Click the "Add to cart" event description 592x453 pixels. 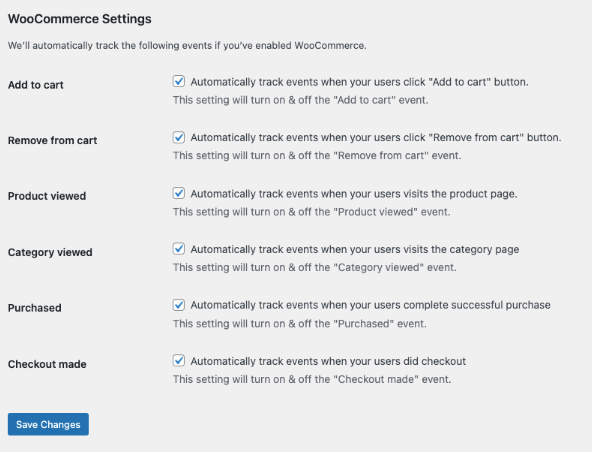pos(301,100)
